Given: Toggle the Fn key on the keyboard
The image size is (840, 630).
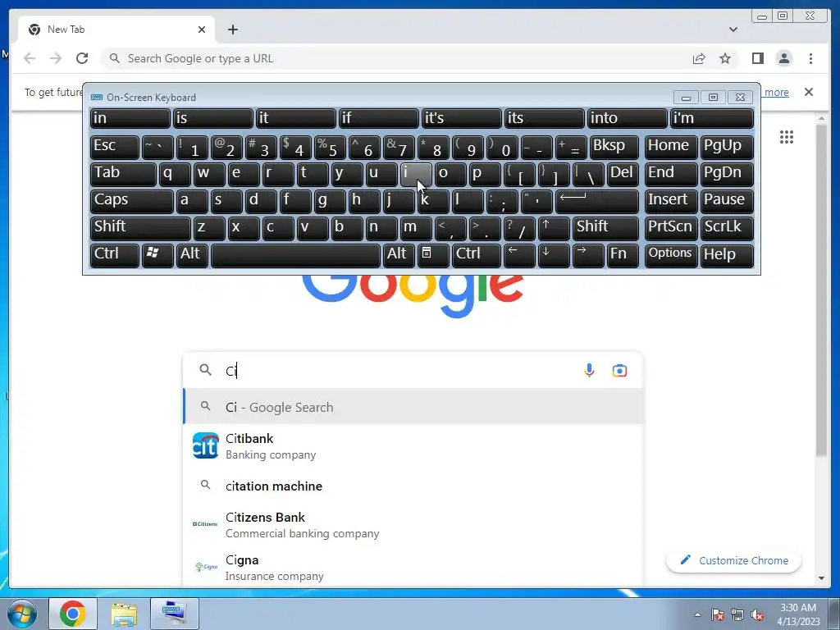Looking at the screenshot, I should tap(623, 255).
